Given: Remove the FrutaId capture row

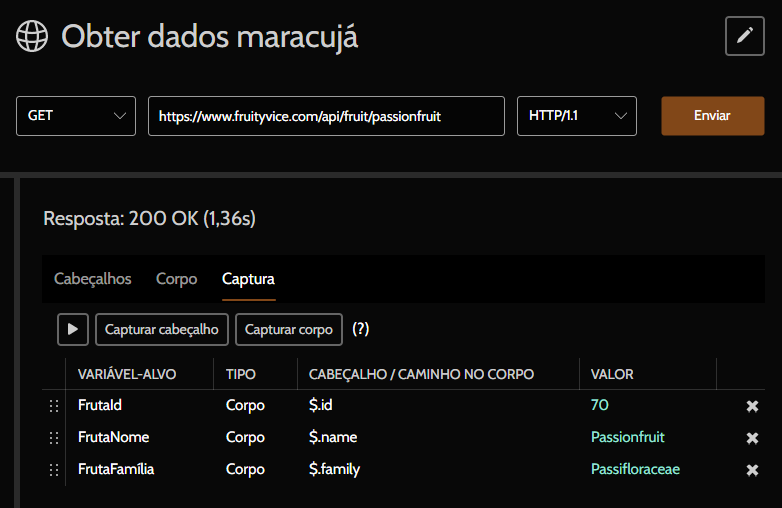Looking at the screenshot, I should tap(752, 406).
